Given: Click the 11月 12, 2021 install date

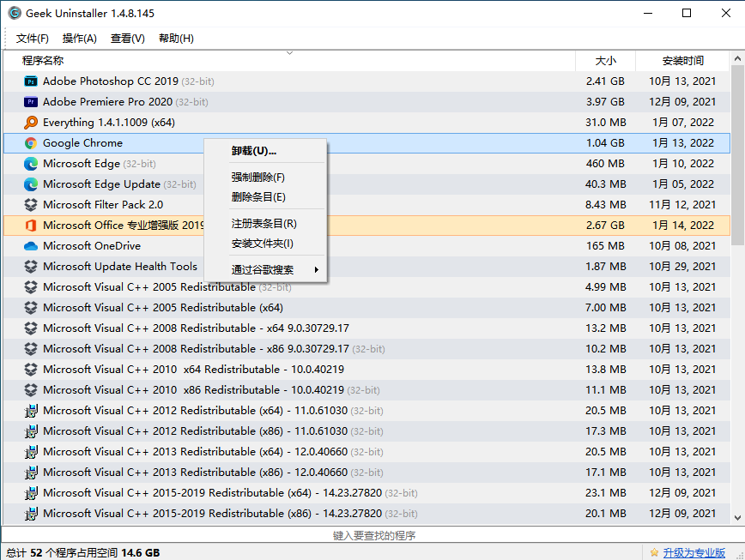Looking at the screenshot, I should point(682,205).
